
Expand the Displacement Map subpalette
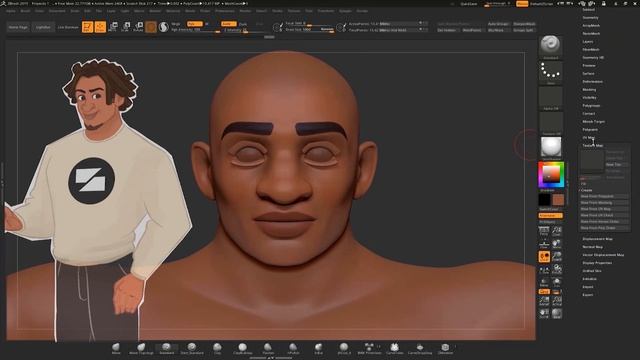tap(598, 239)
